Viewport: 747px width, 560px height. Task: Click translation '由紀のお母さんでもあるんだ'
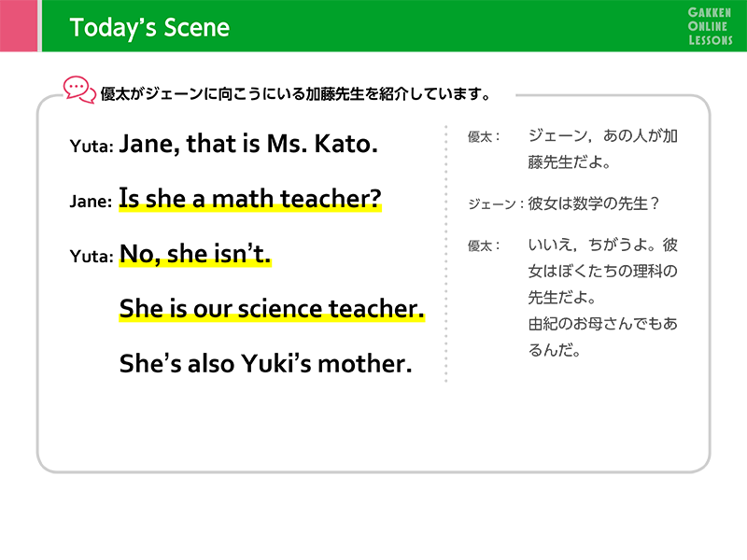602,337
